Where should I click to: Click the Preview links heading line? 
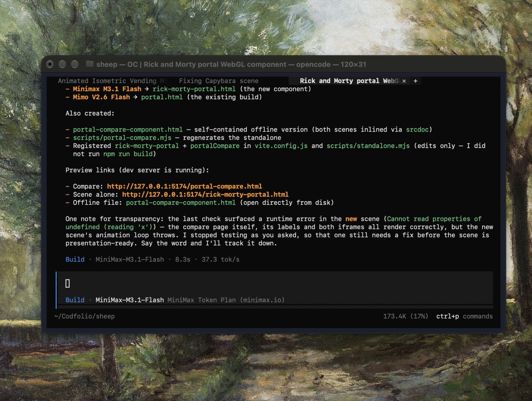[137, 170]
